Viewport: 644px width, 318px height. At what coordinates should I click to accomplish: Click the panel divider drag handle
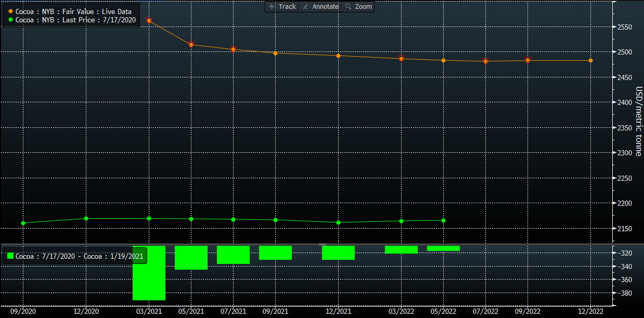(x=323, y=244)
